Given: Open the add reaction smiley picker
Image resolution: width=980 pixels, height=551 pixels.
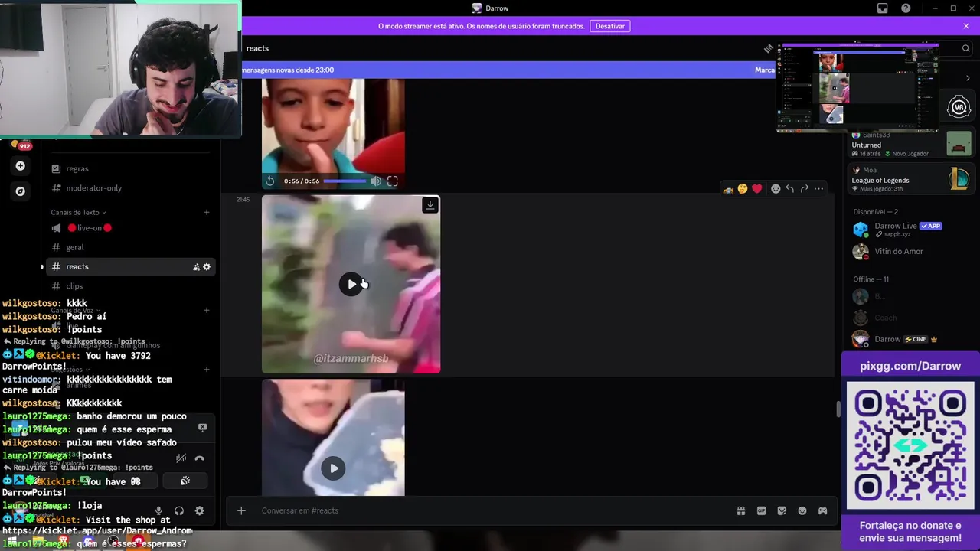Looking at the screenshot, I should click(776, 189).
